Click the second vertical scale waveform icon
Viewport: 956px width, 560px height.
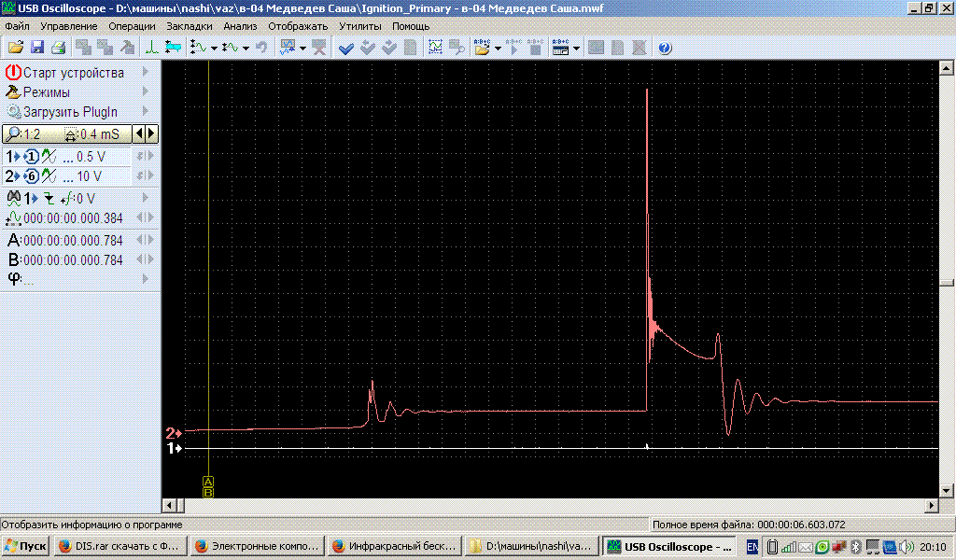tap(230, 48)
